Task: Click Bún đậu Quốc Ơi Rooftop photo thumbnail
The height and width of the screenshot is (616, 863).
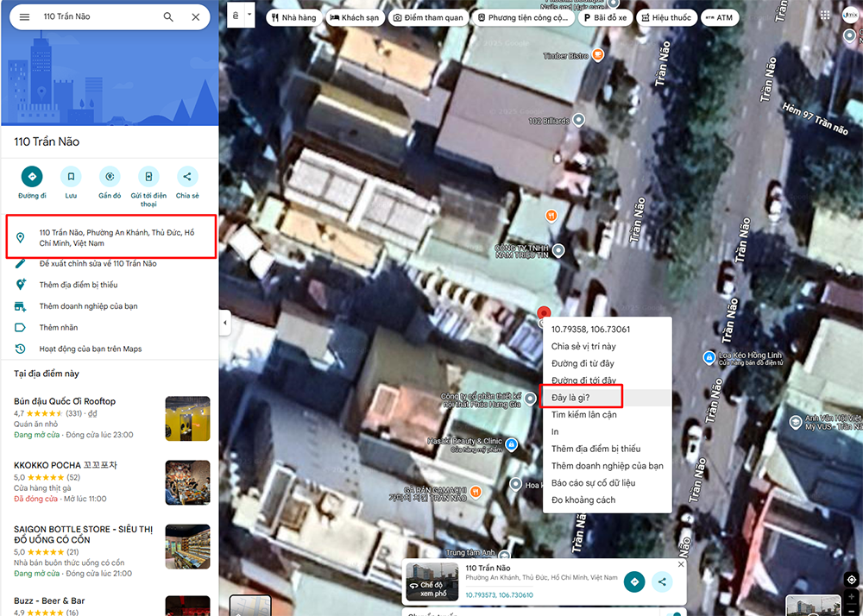Action: click(187, 418)
